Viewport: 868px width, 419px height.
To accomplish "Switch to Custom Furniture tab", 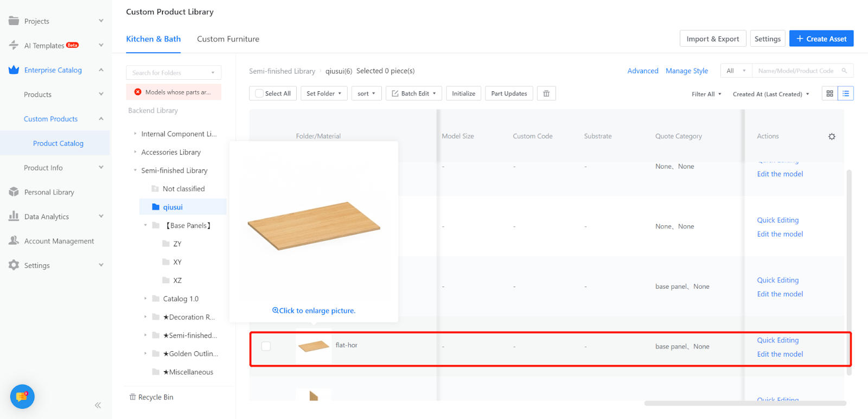I will click(x=228, y=39).
